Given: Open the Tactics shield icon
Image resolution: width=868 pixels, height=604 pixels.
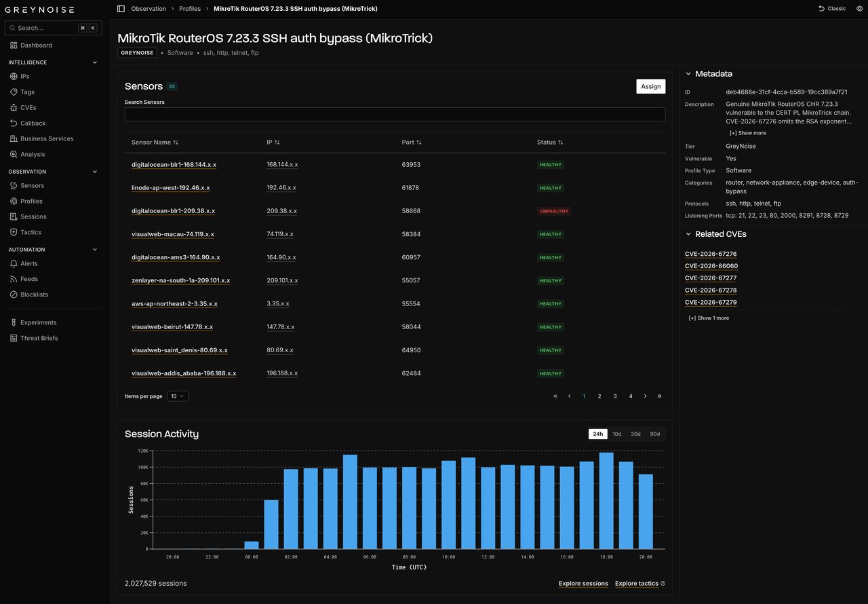Looking at the screenshot, I should (x=14, y=232).
